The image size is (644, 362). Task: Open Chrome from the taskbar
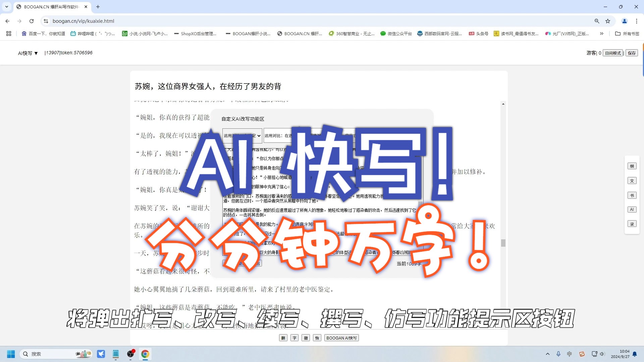tap(145, 354)
